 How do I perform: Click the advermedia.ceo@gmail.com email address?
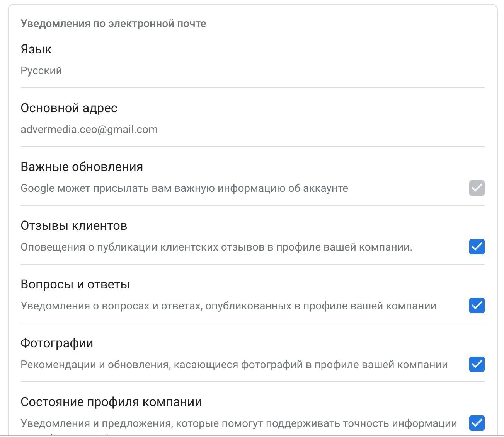[89, 130]
